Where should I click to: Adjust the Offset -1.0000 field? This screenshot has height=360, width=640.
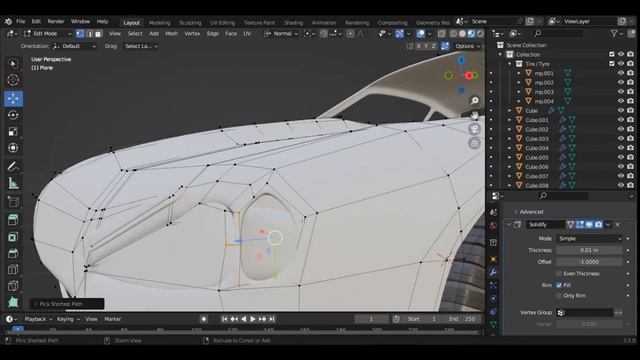(x=589, y=262)
